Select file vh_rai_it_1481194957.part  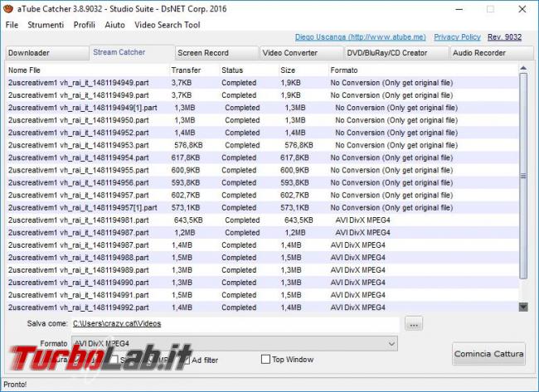262,195
